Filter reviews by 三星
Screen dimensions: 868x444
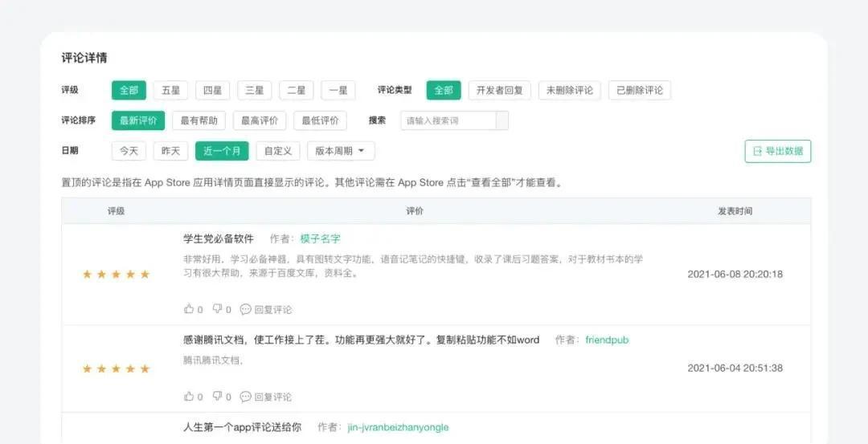255,90
